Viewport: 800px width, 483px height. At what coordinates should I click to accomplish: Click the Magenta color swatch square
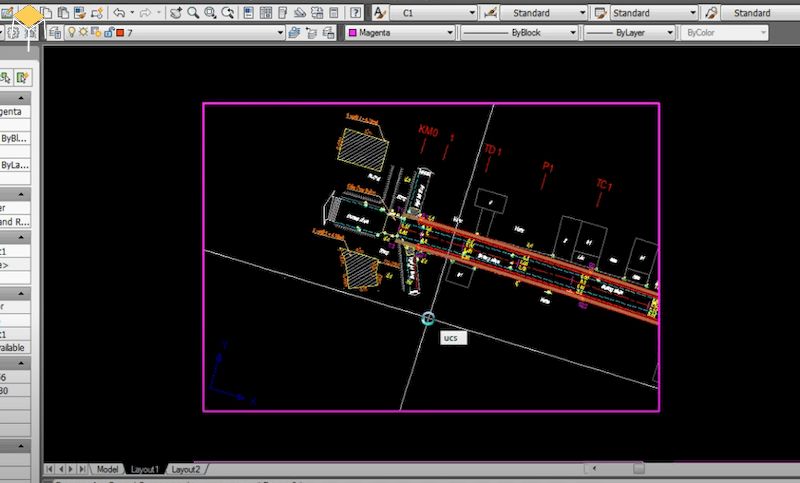[352, 33]
